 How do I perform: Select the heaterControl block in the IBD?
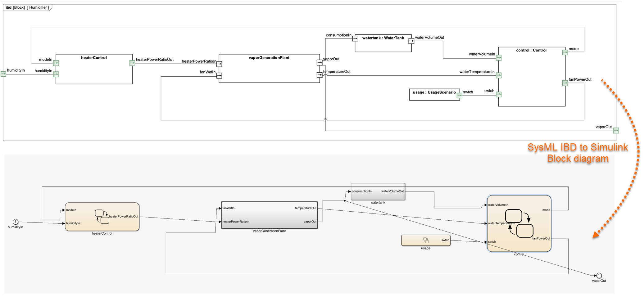point(94,69)
